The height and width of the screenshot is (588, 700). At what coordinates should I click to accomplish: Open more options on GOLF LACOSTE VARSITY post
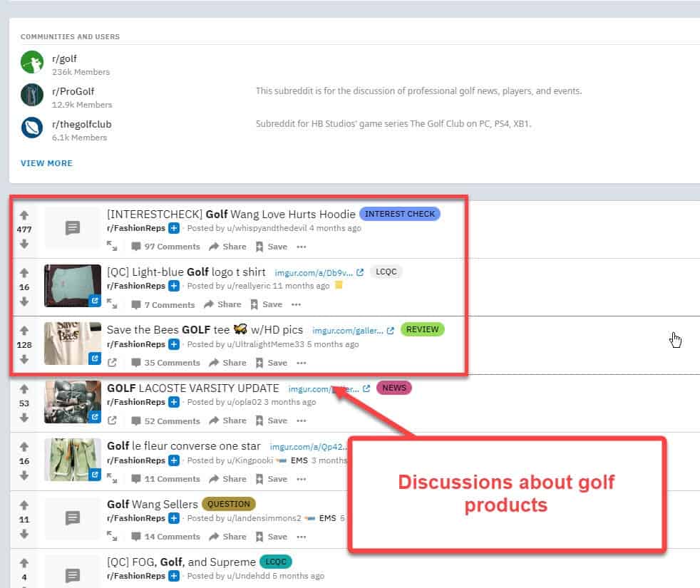click(302, 421)
